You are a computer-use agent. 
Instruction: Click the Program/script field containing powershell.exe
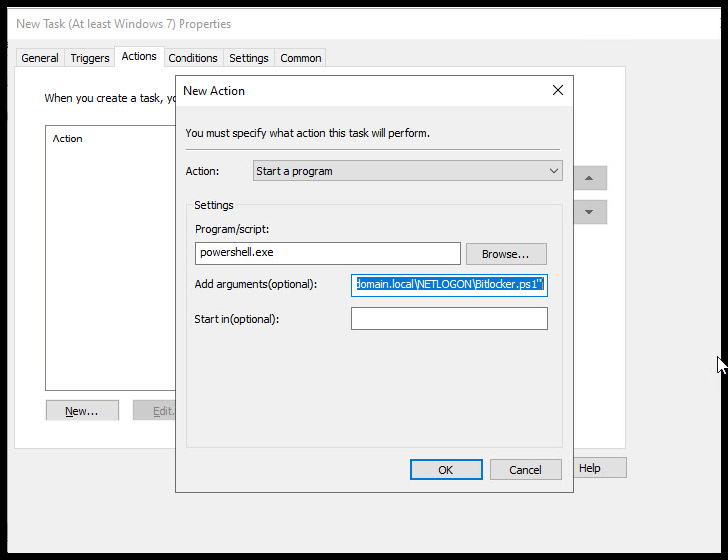pos(328,253)
